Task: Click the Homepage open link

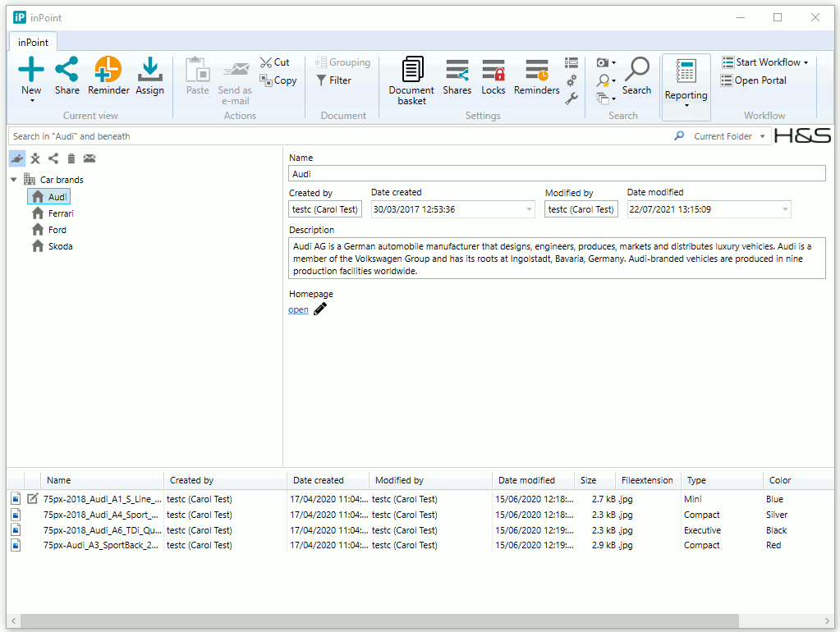Action: click(298, 309)
